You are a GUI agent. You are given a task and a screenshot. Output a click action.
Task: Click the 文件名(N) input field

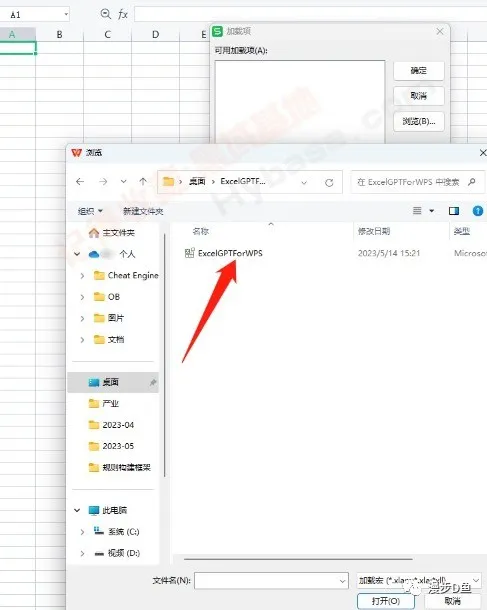(x=271, y=581)
